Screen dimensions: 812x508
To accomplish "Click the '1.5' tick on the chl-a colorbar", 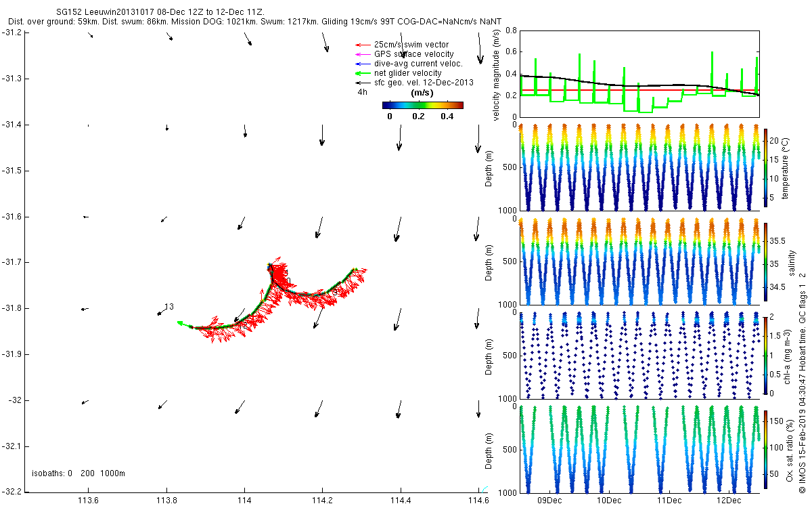I will [775, 335].
